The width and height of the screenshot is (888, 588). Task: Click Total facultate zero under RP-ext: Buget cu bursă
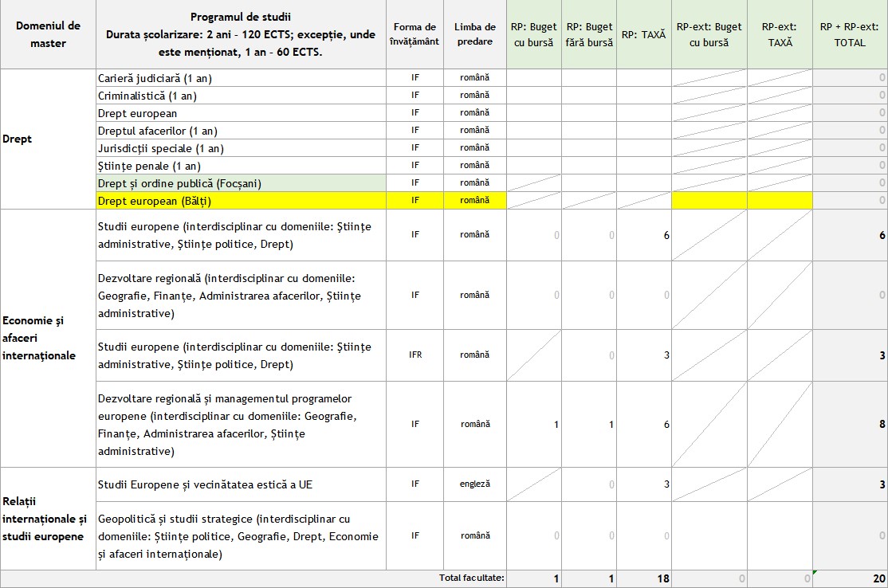[x=709, y=579]
